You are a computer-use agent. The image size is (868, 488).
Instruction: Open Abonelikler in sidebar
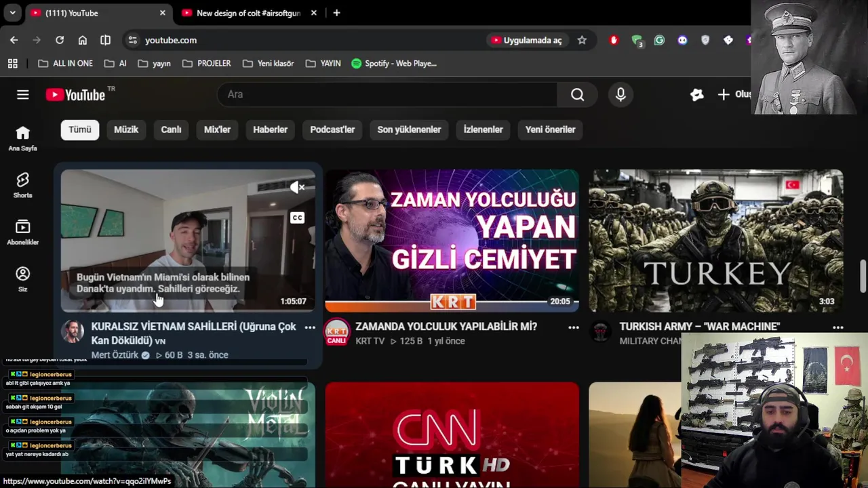coord(22,232)
